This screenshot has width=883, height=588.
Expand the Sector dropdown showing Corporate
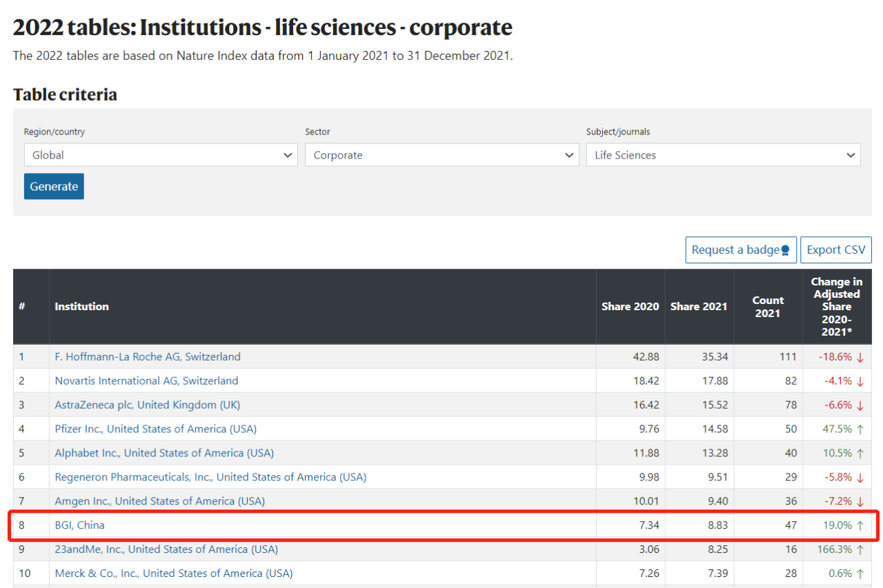click(x=441, y=155)
